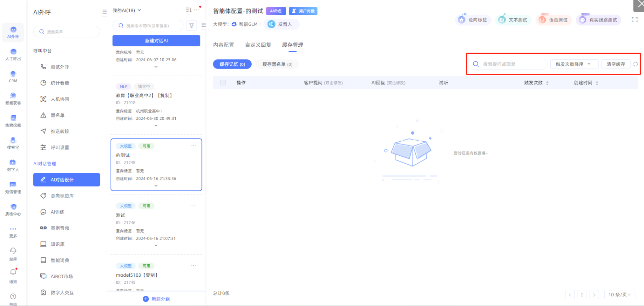Image resolution: width=644 pixels, height=306 pixels.
Task: Select the 缓存黑名单 (0) toggle pill
Action: 277,64
